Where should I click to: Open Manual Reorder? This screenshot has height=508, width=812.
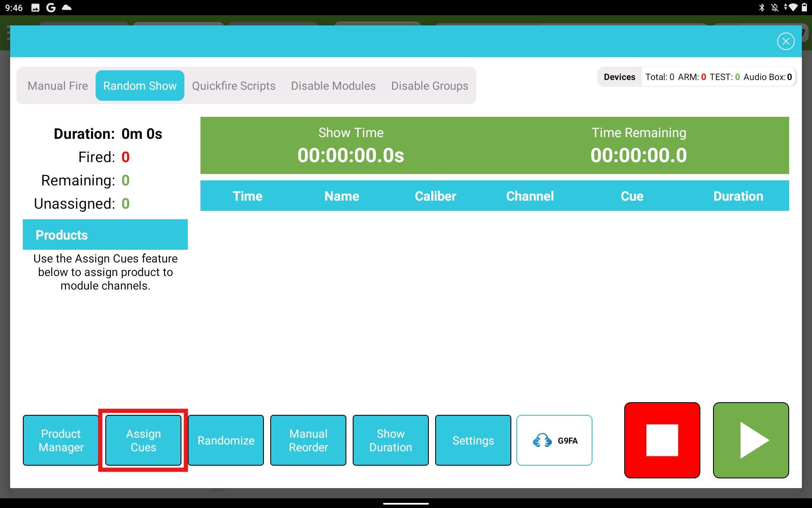coord(308,440)
